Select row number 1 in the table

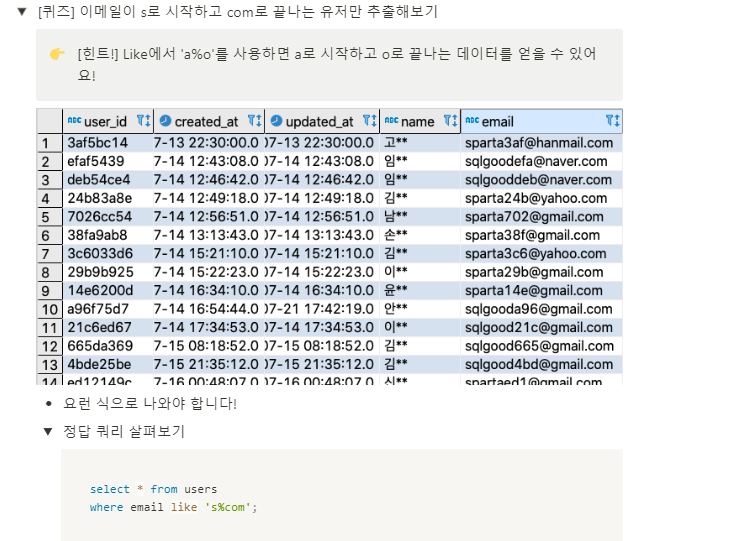[49, 143]
